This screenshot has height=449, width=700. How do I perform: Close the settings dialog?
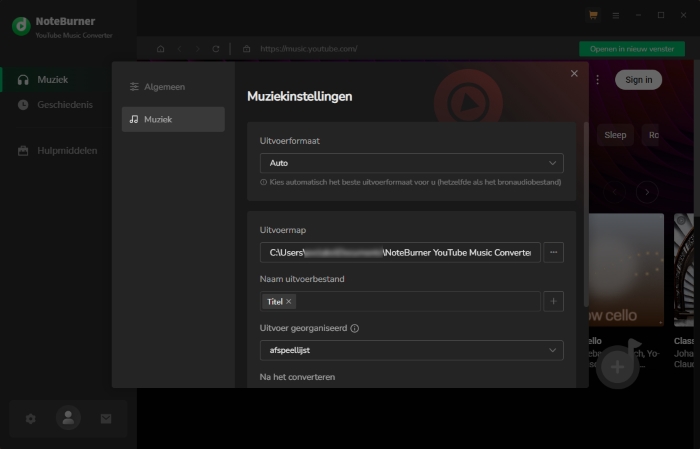point(574,73)
